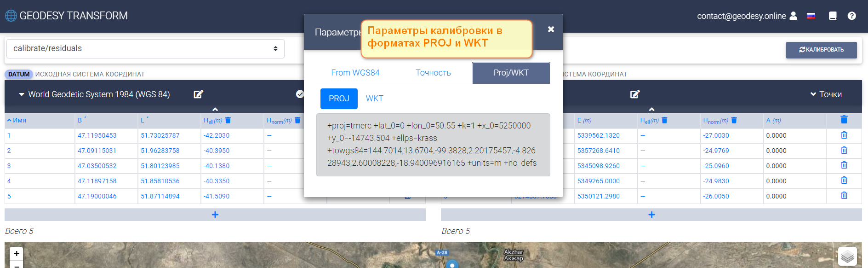Expand the Точки dropdown menu
This screenshot has width=868, height=268.
point(826,94)
